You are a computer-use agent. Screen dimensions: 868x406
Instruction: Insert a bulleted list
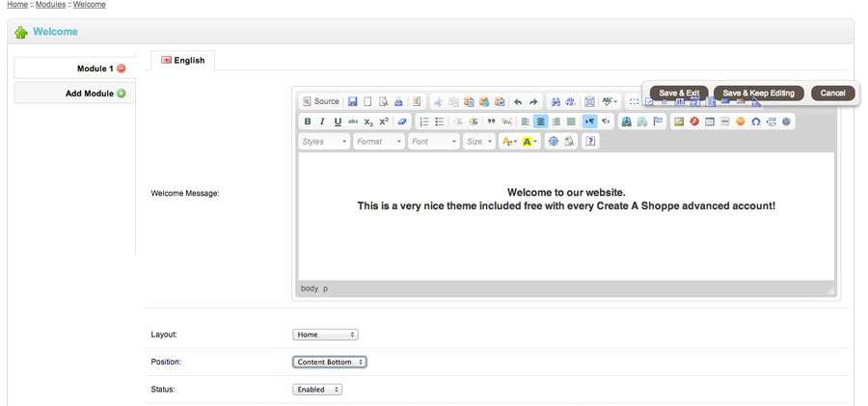pyautogui.click(x=440, y=122)
